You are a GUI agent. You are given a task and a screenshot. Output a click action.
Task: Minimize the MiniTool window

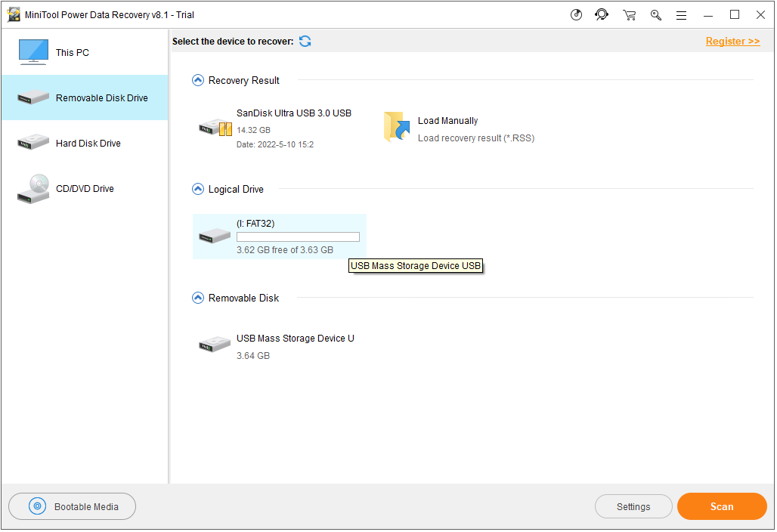[x=708, y=15]
